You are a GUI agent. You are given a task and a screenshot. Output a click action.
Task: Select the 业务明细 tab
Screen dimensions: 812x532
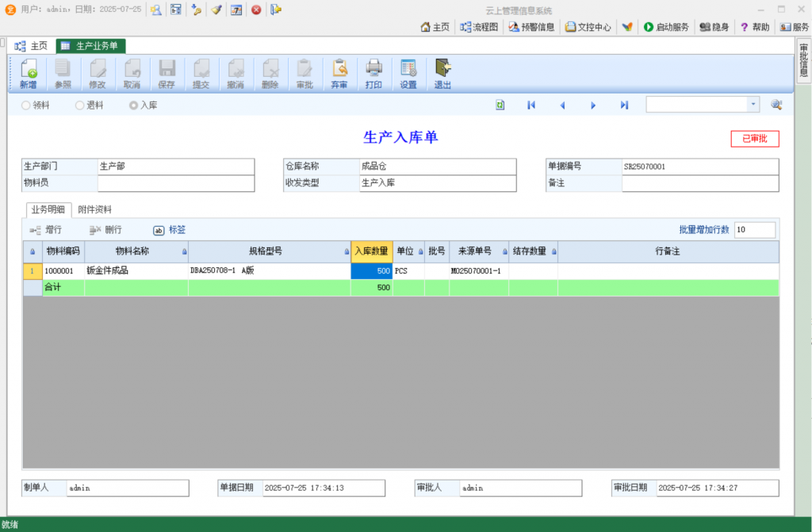tap(48, 209)
